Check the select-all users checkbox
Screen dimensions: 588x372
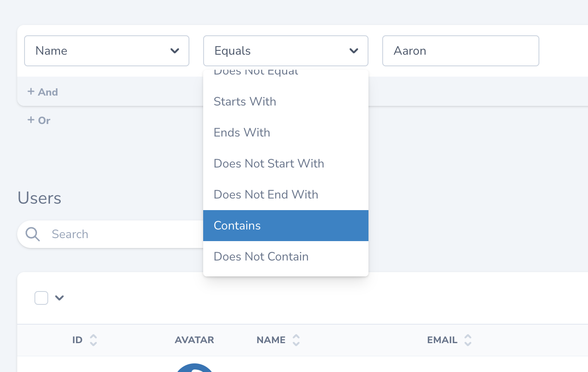(x=41, y=298)
